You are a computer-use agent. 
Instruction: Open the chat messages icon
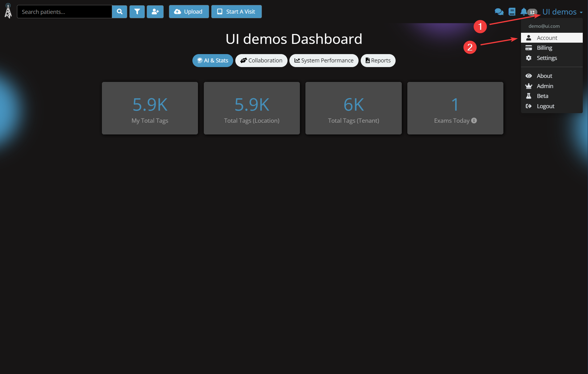(x=499, y=12)
